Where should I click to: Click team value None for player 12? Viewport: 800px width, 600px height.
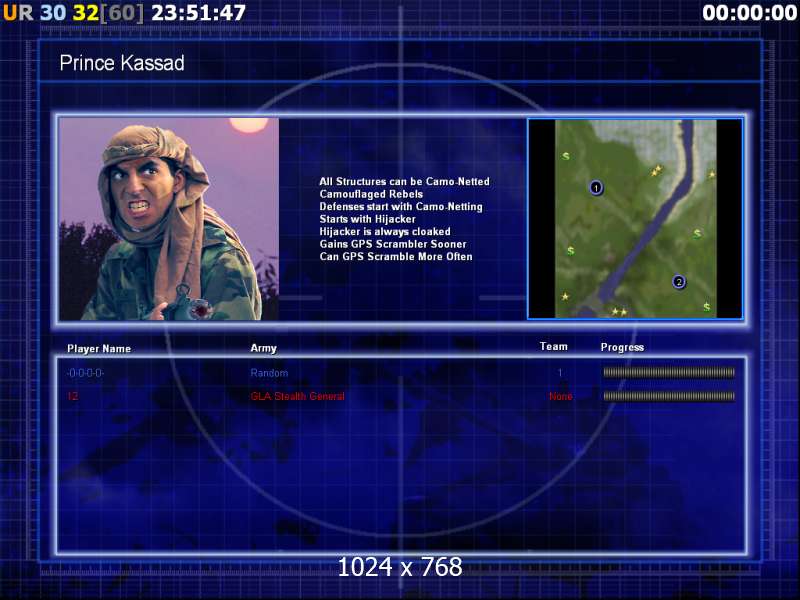click(560, 396)
